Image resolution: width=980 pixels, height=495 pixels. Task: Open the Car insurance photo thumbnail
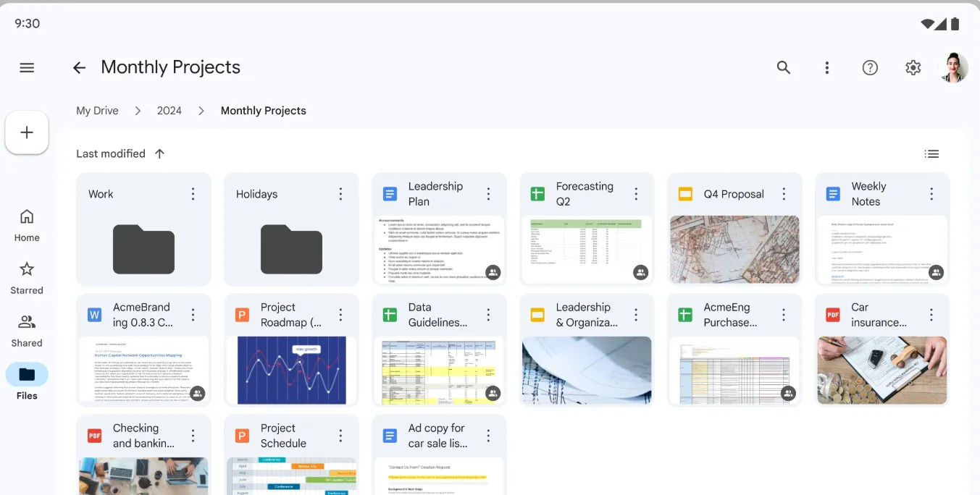click(x=882, y=371)
